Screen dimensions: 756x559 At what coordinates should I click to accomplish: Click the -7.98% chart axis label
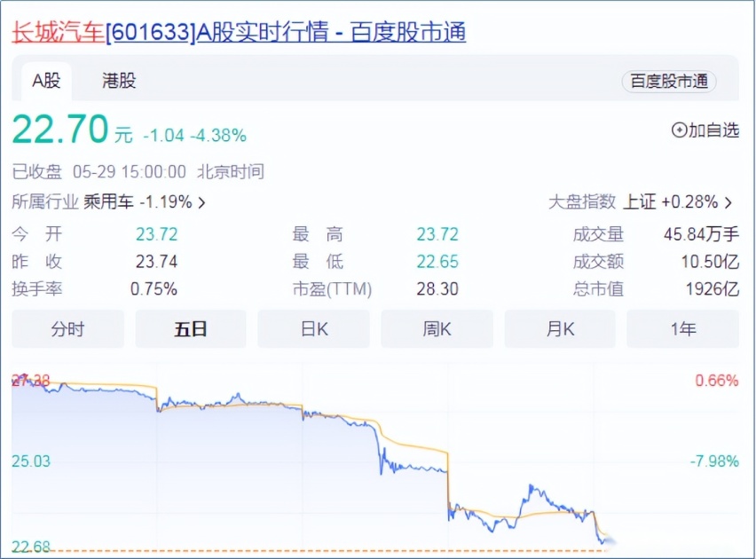[714, 461]
